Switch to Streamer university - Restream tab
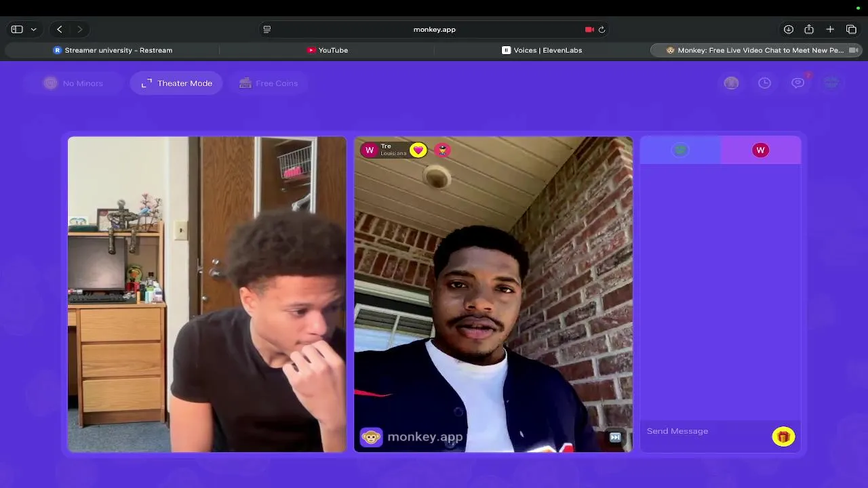 click(113, 50)
